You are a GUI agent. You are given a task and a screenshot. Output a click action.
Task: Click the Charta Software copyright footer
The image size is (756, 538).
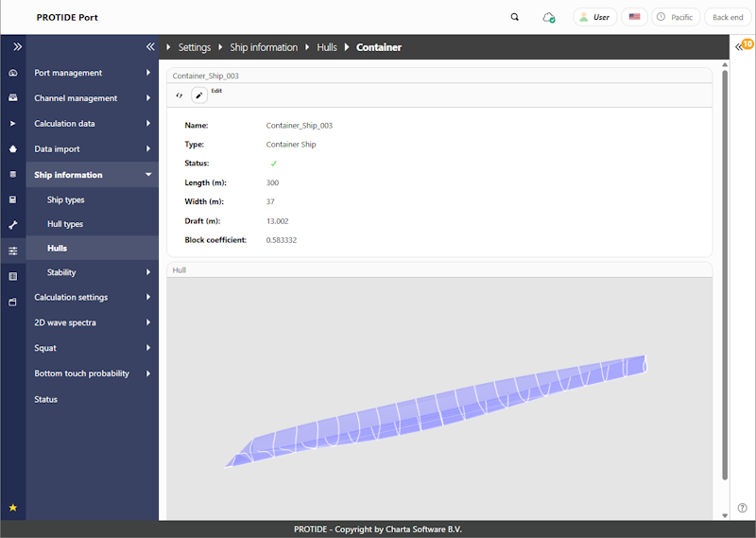[x=377, y=529]
